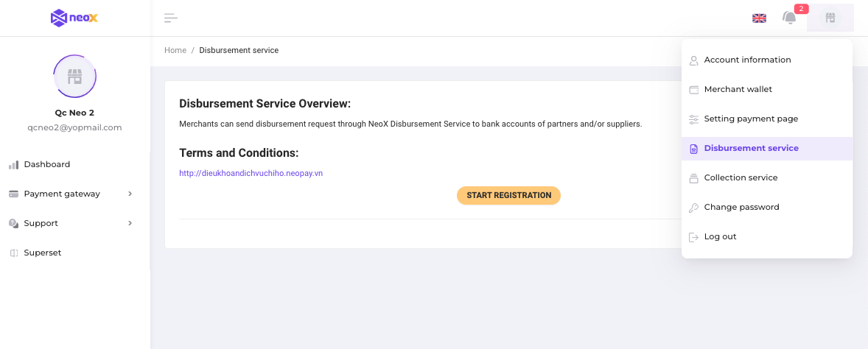Expand the Payment gateway submenu arrow
Image resolution: width=868 pixels, height=349 pixels.
[x=130, y=194]
